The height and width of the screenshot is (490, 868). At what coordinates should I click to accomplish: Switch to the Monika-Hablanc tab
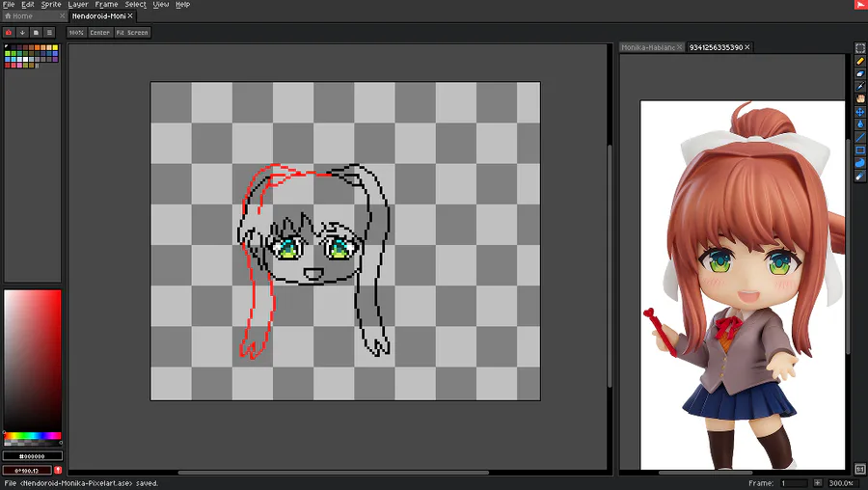651,47
